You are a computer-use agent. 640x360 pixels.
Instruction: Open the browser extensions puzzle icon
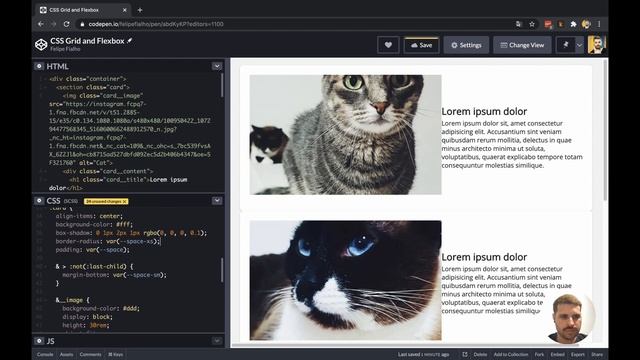point(573,24)
